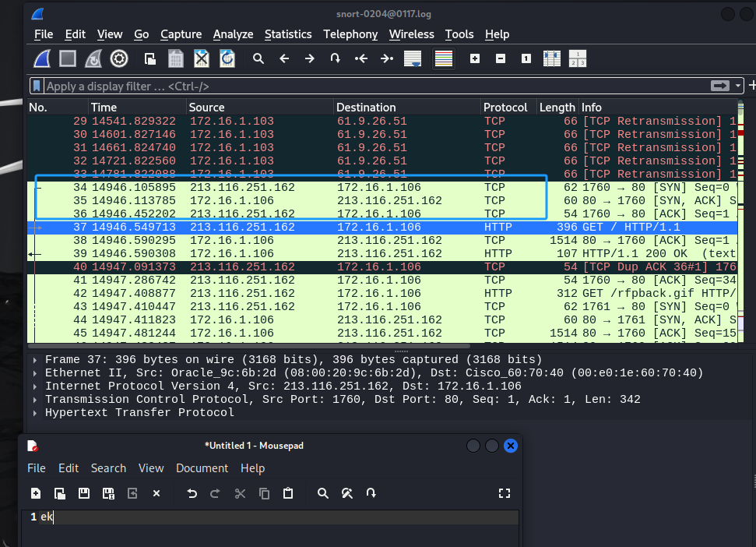Image resolution: width=756 pixels, height=547 pixels.
Task: Click the packet list horizontal scrollbar
Action: pos(249,346)
